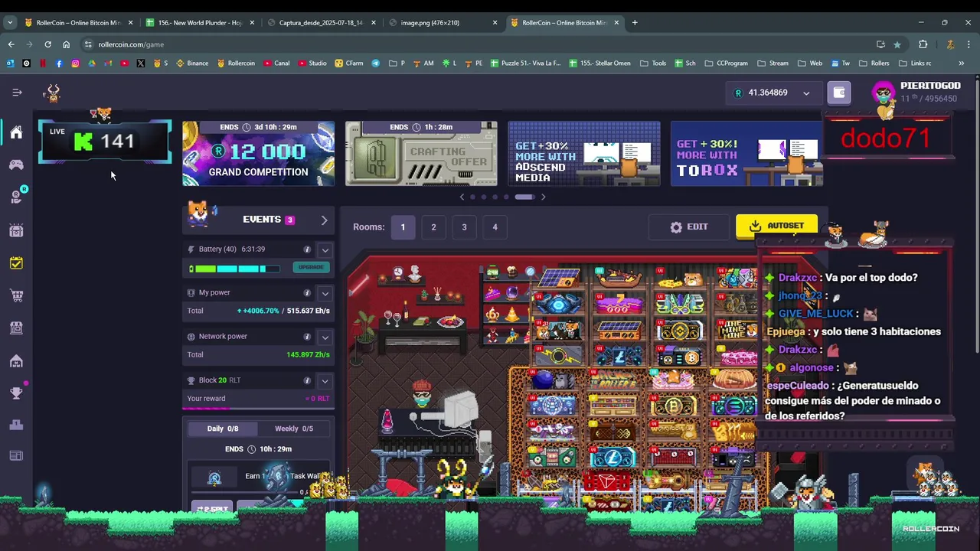Switch to New World Plunder browser tab

pos(199,22)
